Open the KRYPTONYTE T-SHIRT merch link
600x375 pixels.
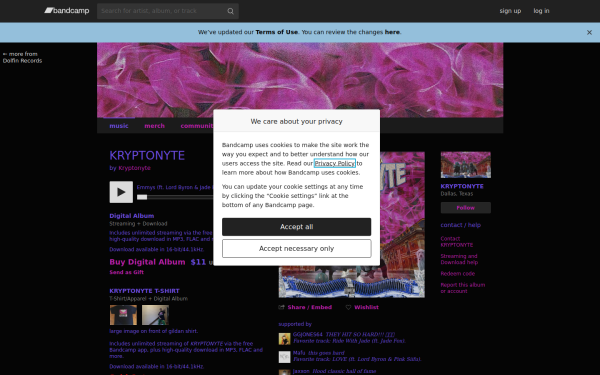(144, 291)
